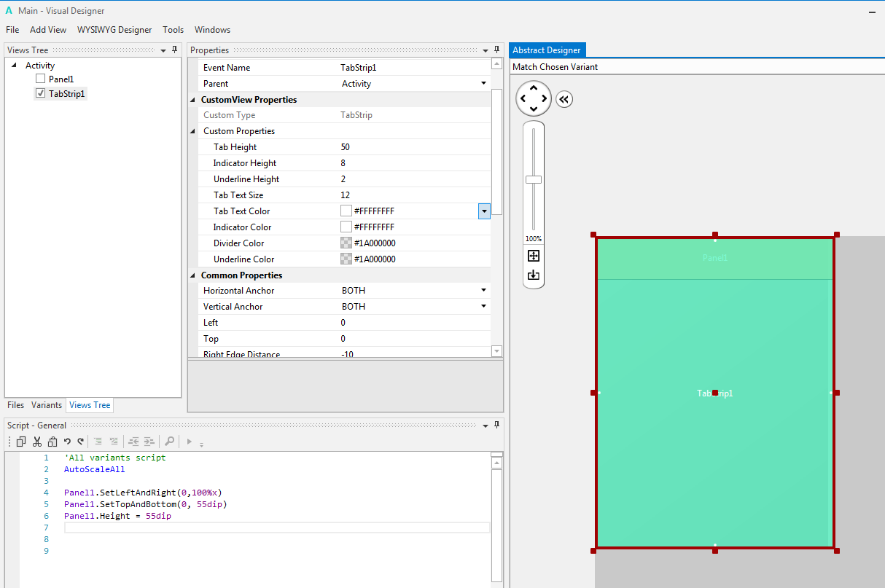Open the Parent dropdown showing Activity
Screen dimensions: 885x588
(x=483, y=83)
